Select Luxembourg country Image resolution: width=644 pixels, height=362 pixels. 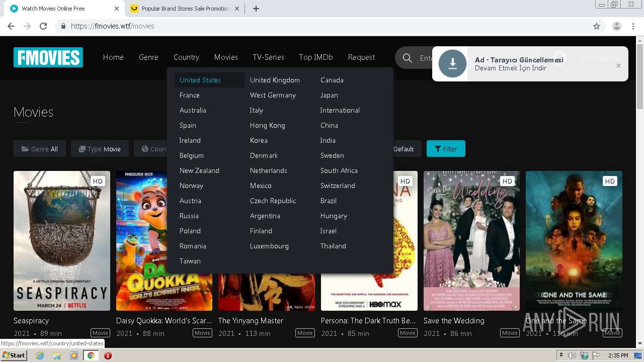coord(269,246)
